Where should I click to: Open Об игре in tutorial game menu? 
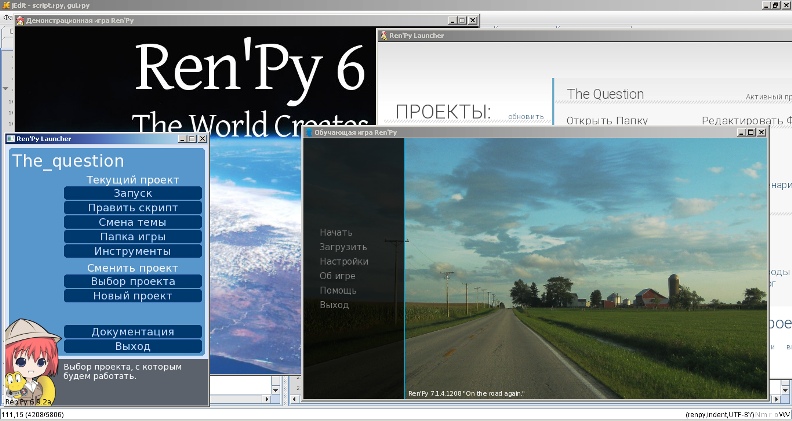click(337, 276)
